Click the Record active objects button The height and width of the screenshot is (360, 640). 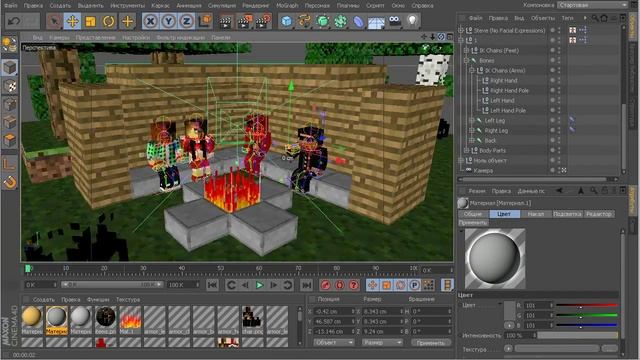pos(325,285)
